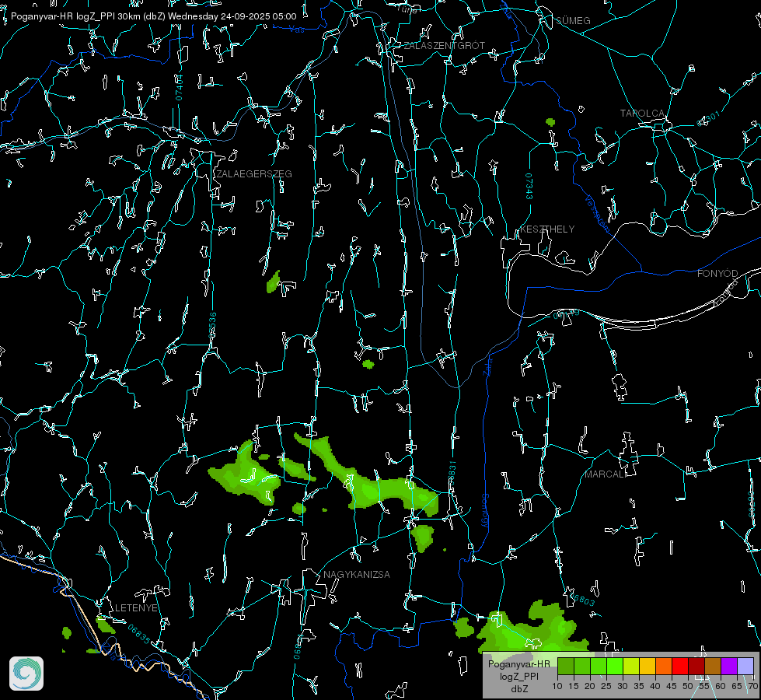The height and width of the screenshot is (700, 761).
Task: Select the 65–70 dBZ lavender swatch
Action: [745, 666]
